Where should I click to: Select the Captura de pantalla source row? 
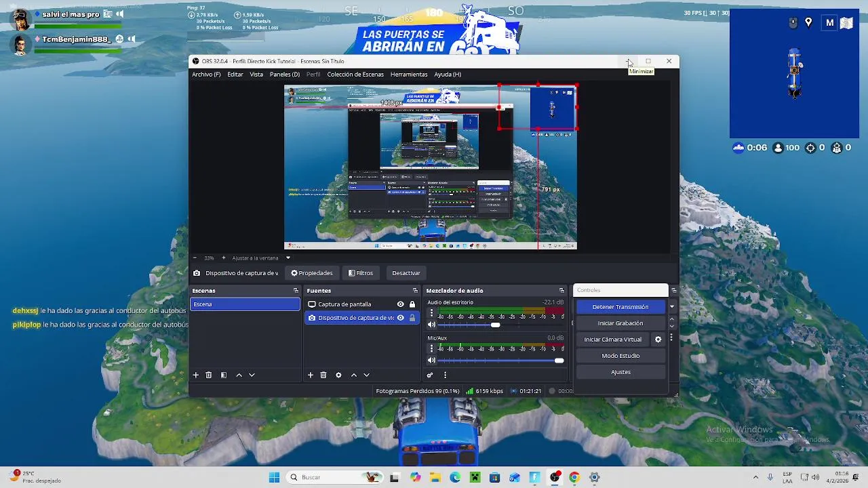361,304
